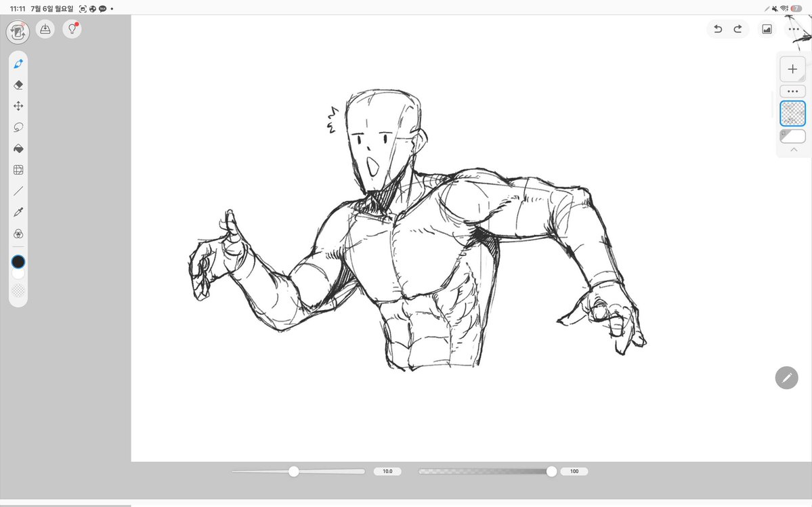Select the Move/Transform tool
The width and height of the screenshot is (812, 507).
[18, 106]
